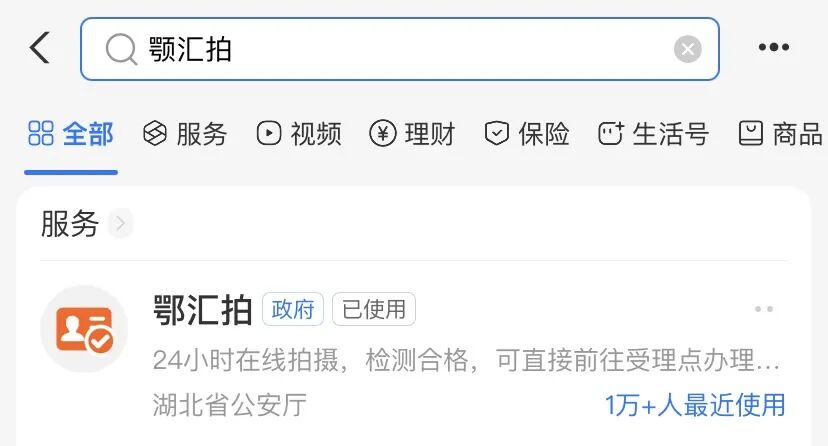Screen dimensions: 828x446
Task: Open the three-dot more menu at top
Action: tap(774, 47)
